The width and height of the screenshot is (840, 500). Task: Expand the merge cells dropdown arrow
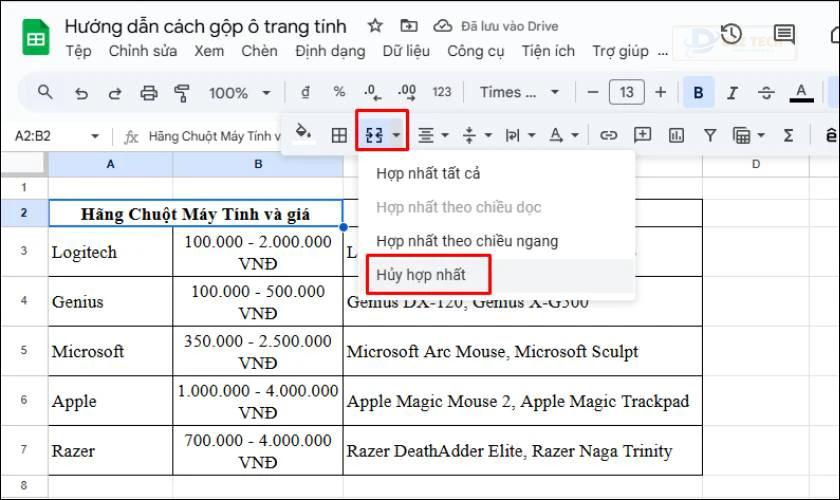396,135
